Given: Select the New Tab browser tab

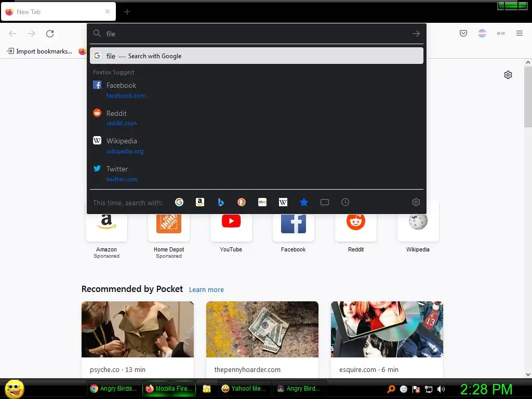Looking at the screenshot, I should pyautogui.click(x=58, y=11).
